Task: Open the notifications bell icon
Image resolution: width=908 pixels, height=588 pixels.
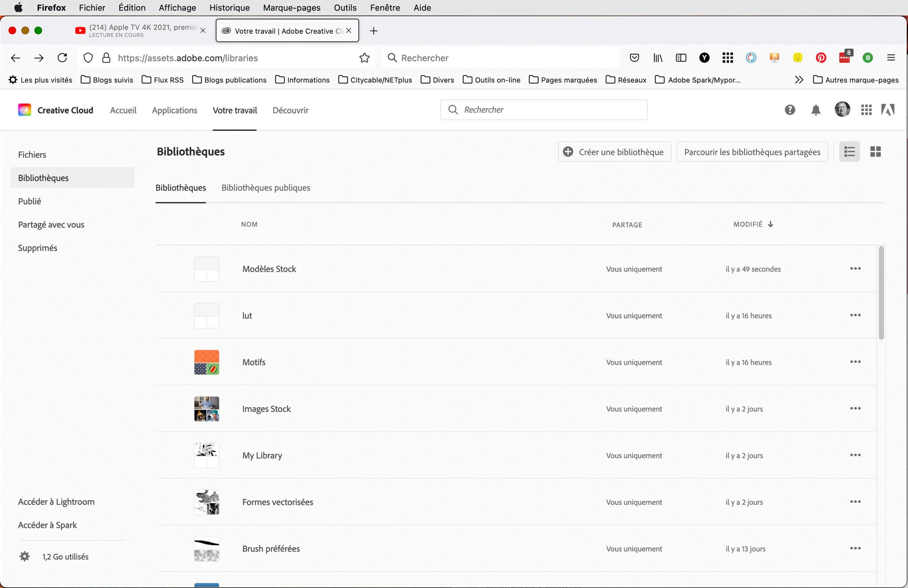Action: click(x=815, y=110)
